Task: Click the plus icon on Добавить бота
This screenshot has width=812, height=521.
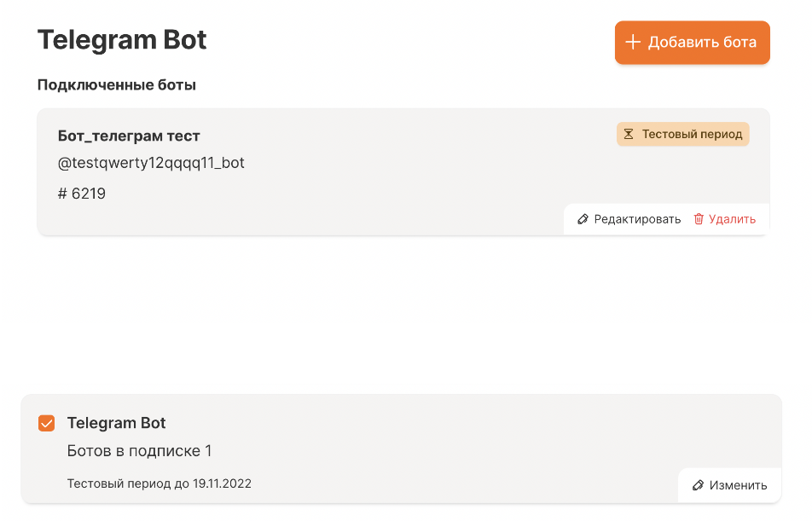Action: click(x=633, y=43)
